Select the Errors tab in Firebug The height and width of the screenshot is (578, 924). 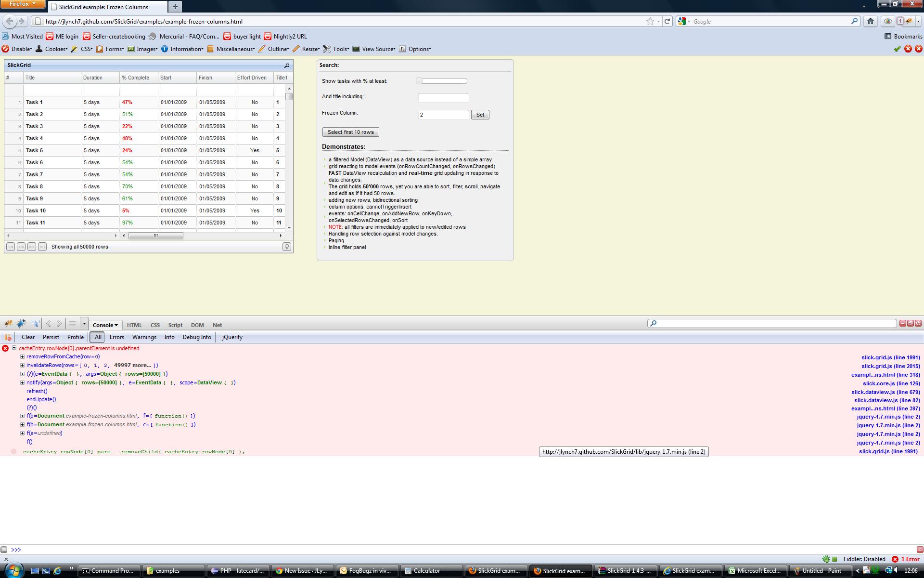pos(116,336)
